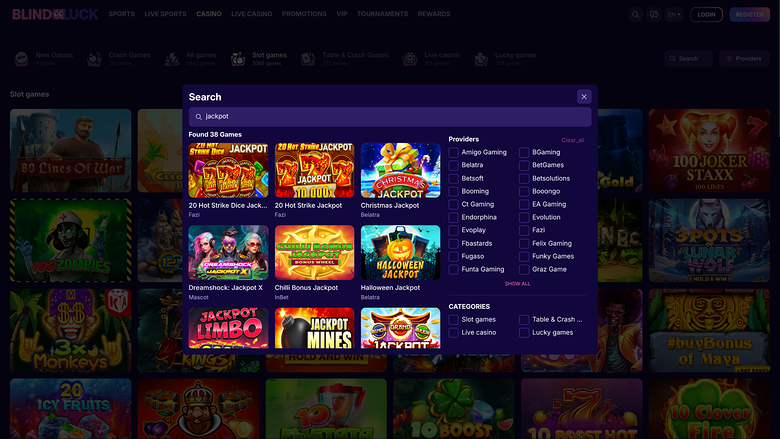Open the EN language dropdown
This screenshot has height=439, width=780.
(674, 14)
